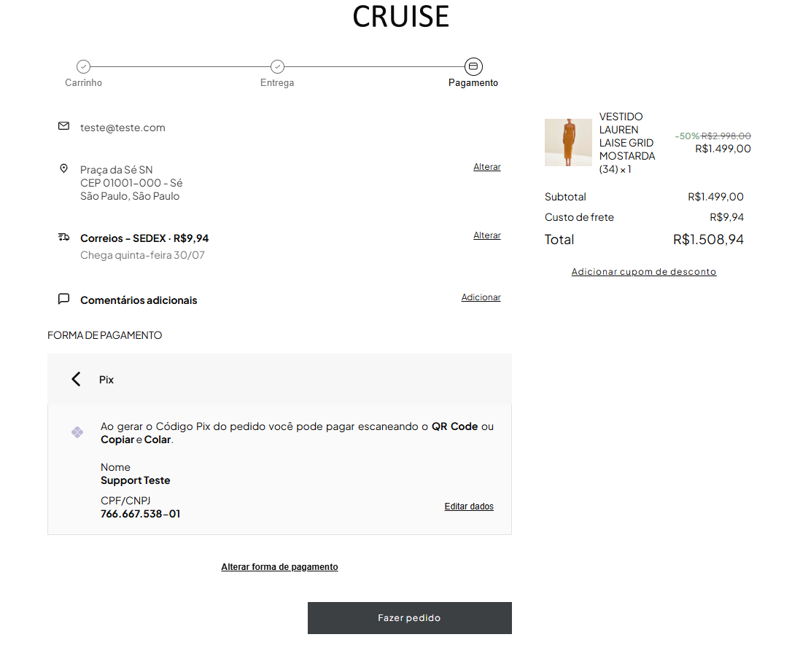Image resolution: width=792 pixels, height=672 pixels.
Task: Click Alterar next to the delivery address
Action: pyautogui.click(x=487, y=167)
